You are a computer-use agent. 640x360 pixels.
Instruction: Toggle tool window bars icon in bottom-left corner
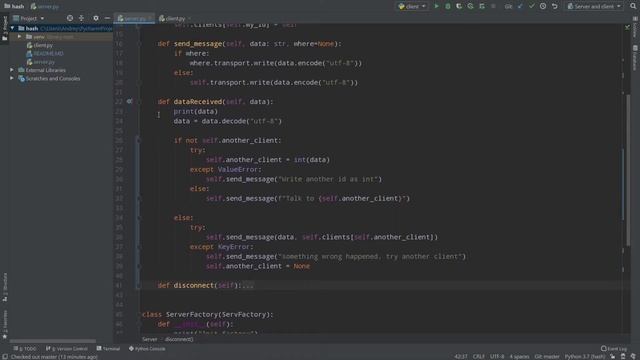click(5, 357)
